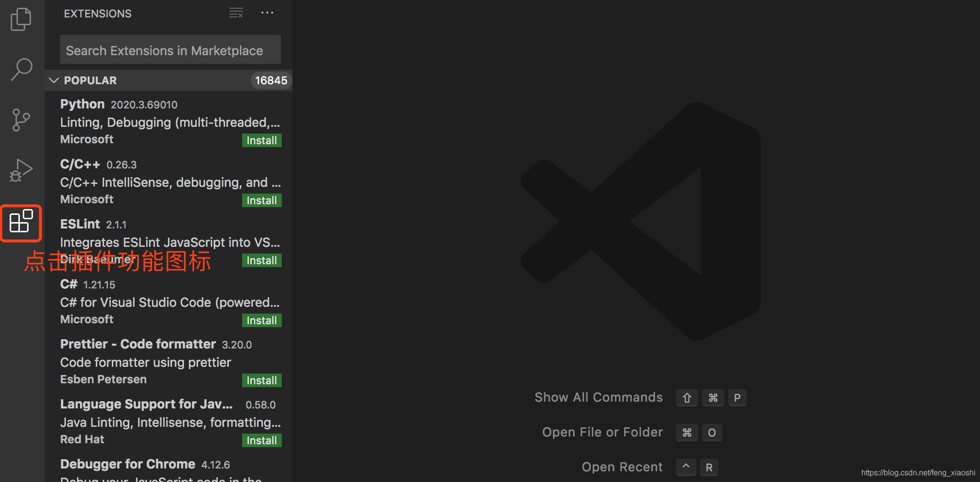Click 'Integrates ESLint JavaScript into VS...' description
The width and height of the screenshot is (980, 482).
pyautogui.click(x=170, y=242)
